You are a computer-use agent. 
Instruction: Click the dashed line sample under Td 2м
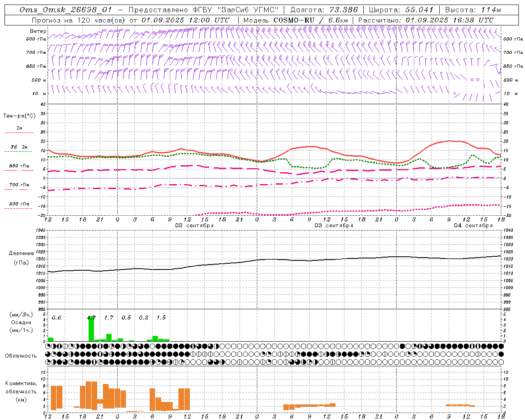coord(18,152)
